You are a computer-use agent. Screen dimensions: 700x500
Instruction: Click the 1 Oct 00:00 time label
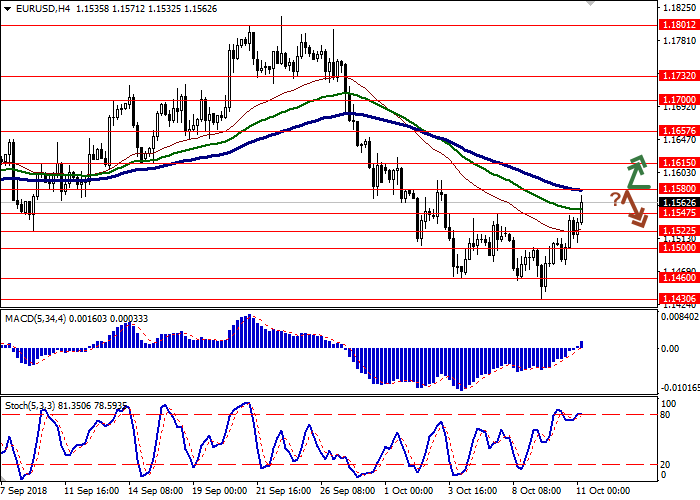[409, 491]
